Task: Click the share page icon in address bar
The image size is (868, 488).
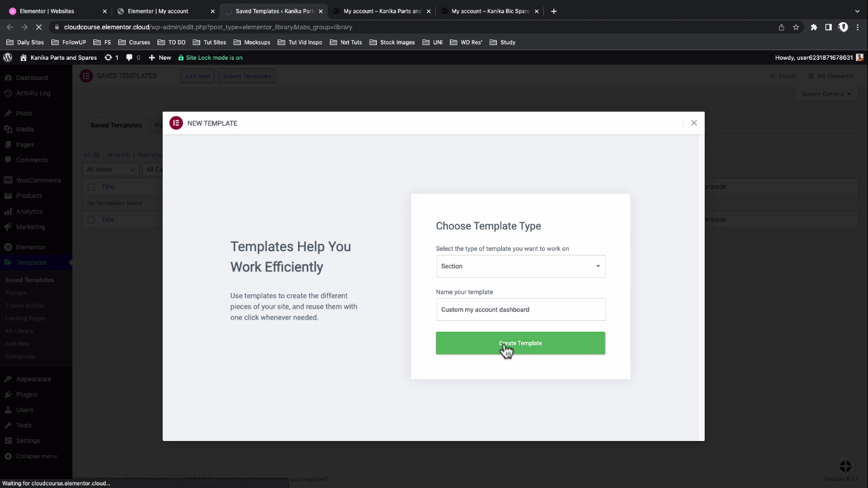Action: (x=782, y=27)
